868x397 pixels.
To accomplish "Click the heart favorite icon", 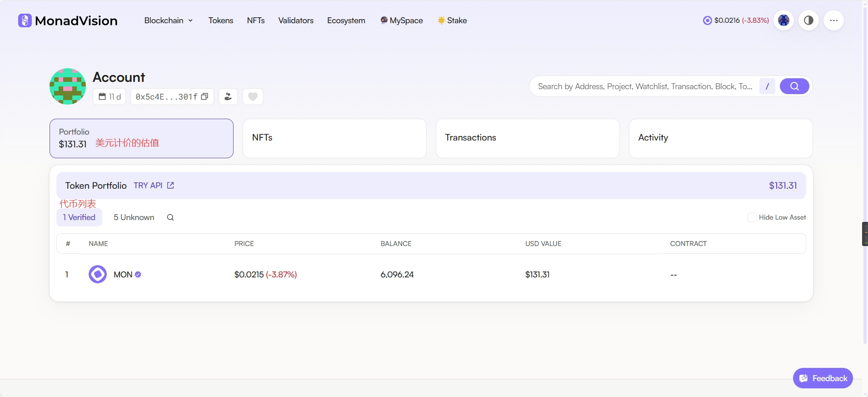I will point(253,96).
